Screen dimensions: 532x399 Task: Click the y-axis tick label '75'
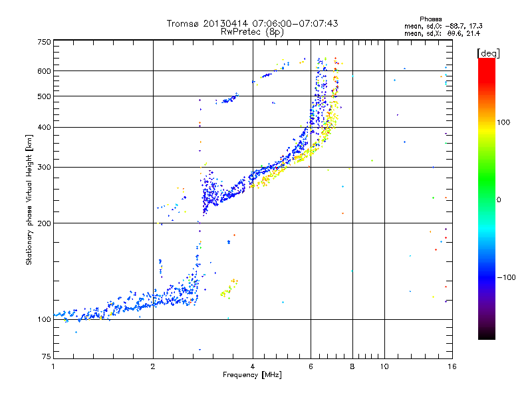tap(46, 356)
